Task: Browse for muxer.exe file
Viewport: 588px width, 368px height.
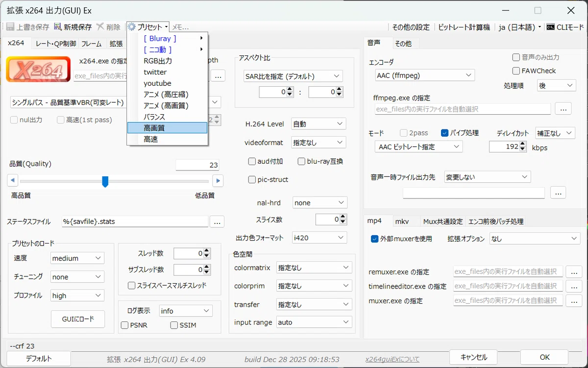Action: (574, 301)
